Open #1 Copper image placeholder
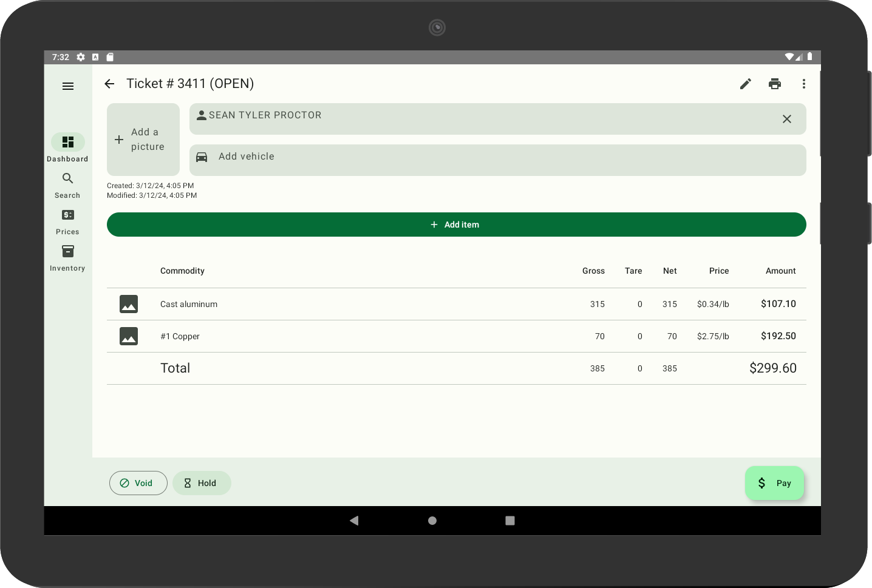Screen dimensions: 872x588 coord(129,336)
